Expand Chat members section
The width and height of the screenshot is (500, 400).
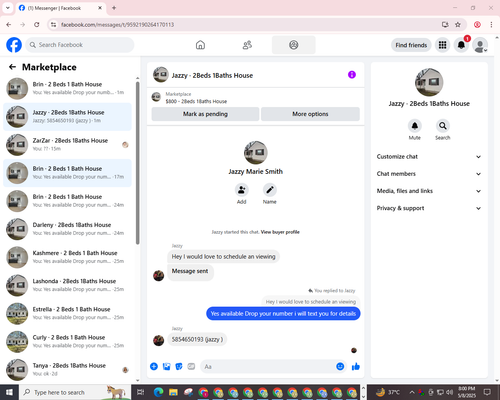tap(429, 174)
